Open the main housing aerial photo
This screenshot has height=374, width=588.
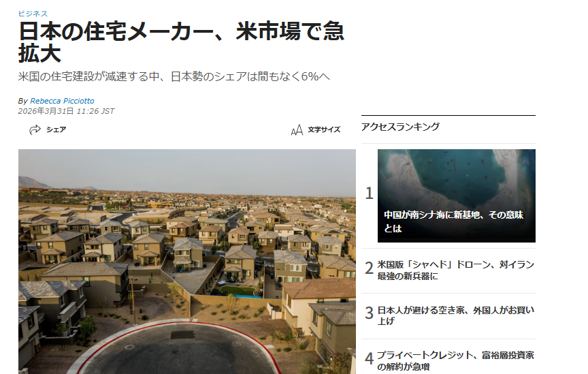187,262
